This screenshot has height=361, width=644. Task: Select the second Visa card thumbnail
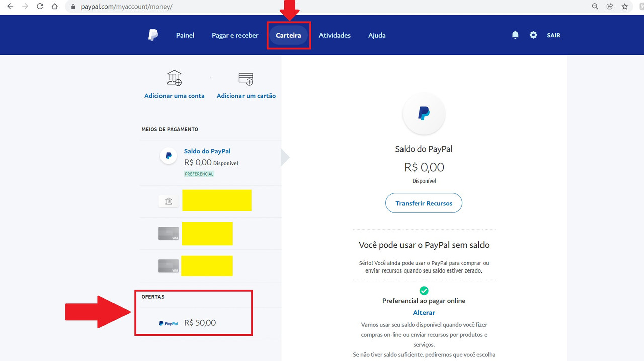click(169, 265)
